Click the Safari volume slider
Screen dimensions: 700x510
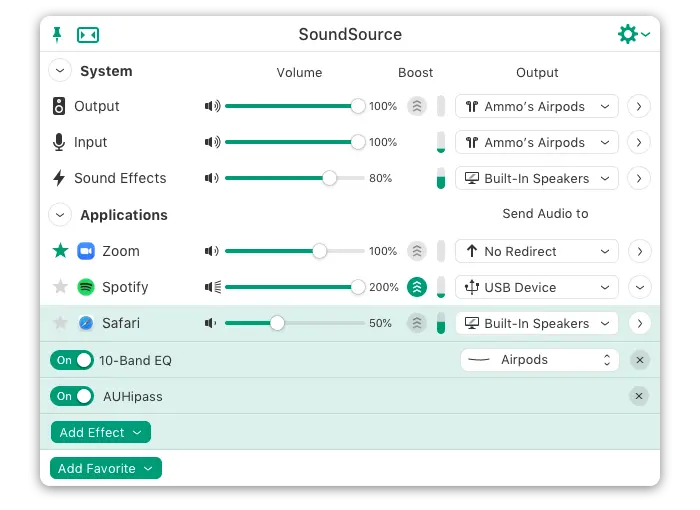click(x=295, y=323)
